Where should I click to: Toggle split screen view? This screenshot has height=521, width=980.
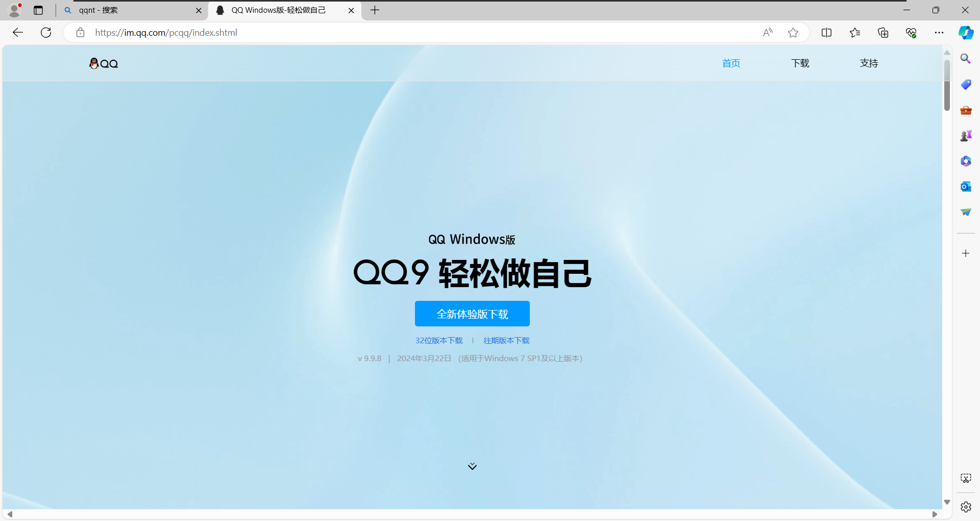[x=826, y=33]
